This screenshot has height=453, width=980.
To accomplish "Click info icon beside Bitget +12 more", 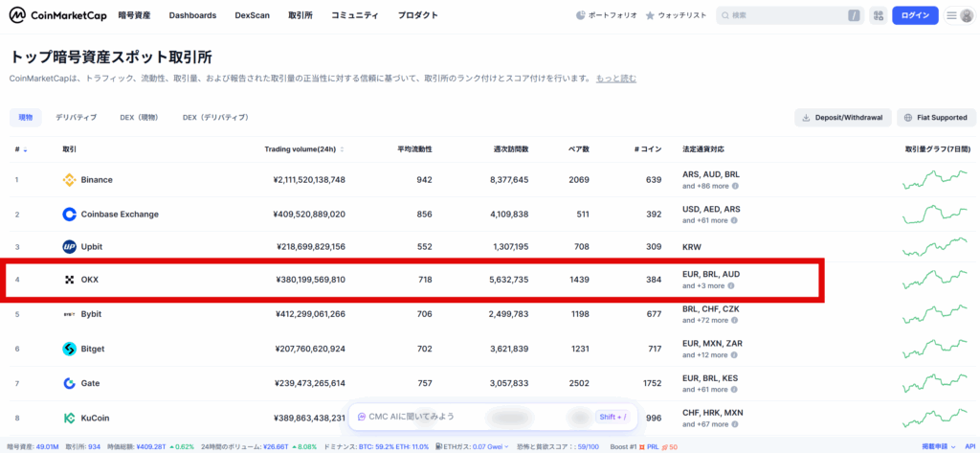I will tap(734, 355).
